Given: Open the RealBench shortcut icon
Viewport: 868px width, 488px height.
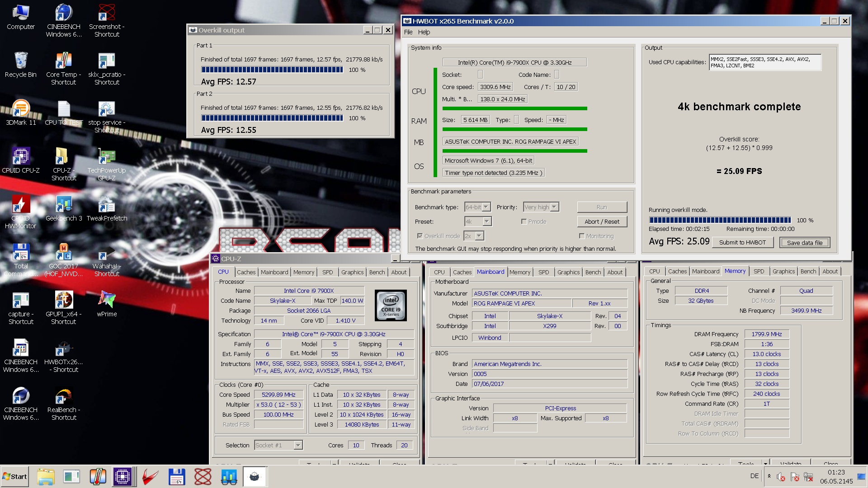Looking at the screenshot, I should coord(64,404).
